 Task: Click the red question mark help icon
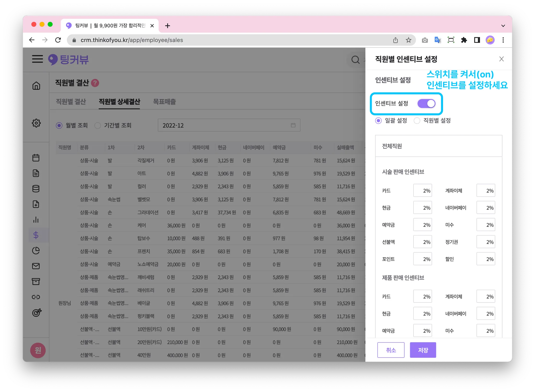coord(95,83)
